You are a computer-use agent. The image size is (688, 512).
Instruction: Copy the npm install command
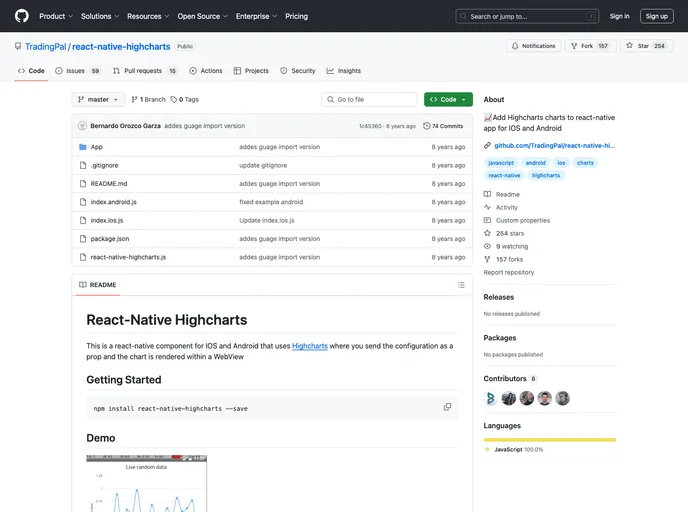pos(447,407)
